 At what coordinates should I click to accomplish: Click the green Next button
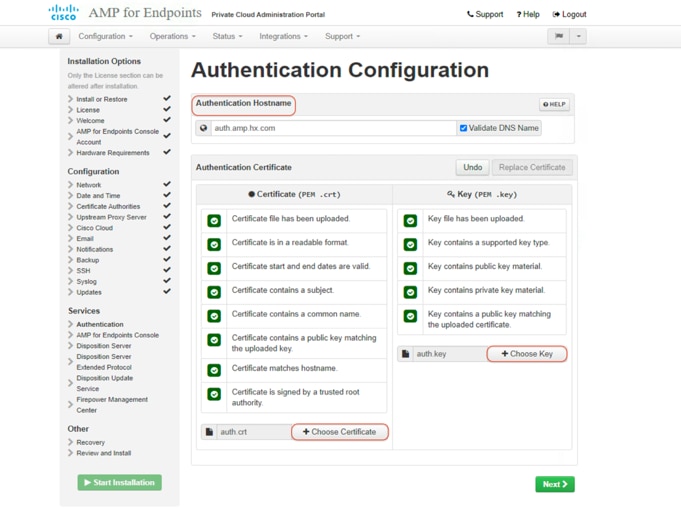[555, 484]
